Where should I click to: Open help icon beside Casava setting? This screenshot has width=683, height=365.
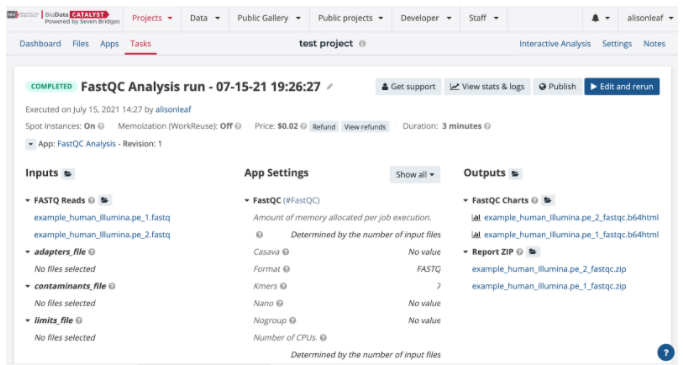click(x=285, y=252)
